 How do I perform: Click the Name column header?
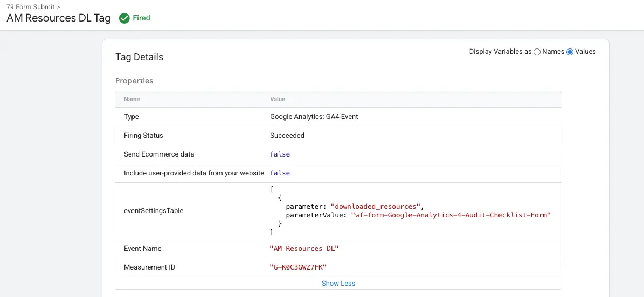coord(132,100)
